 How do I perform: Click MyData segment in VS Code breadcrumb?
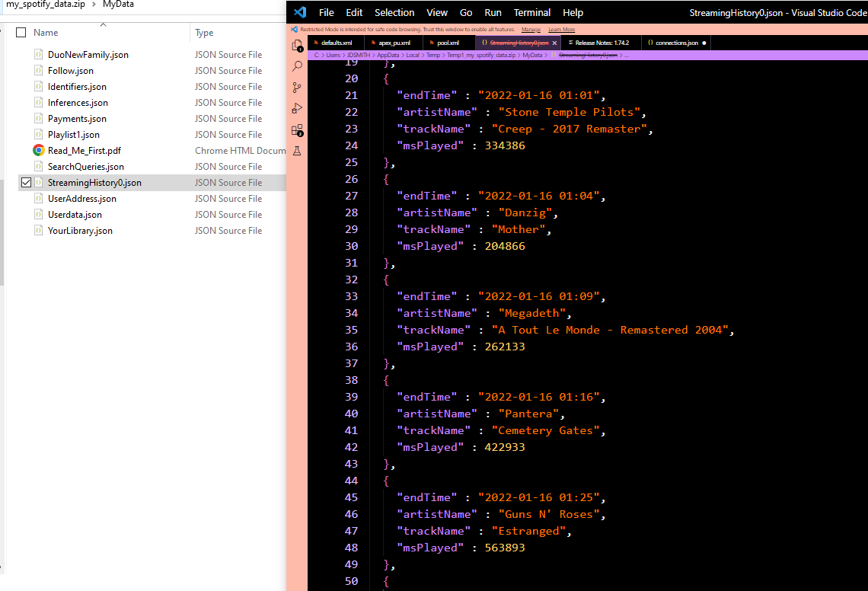532,55
